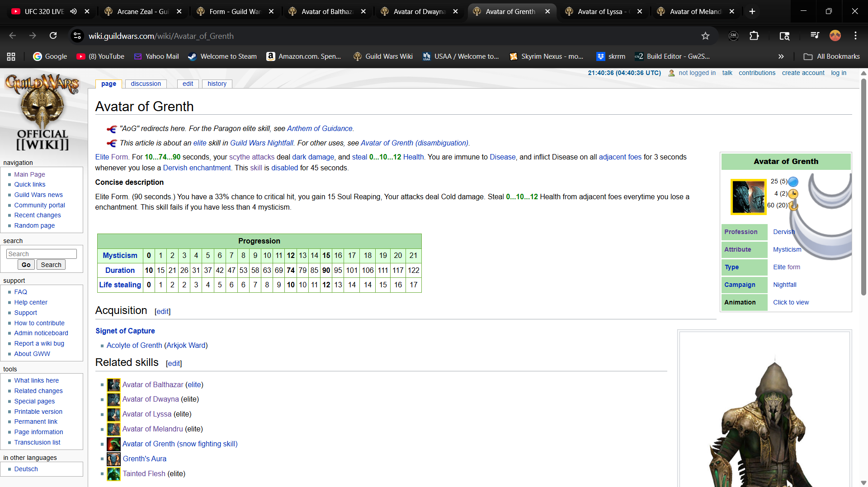
Task: Open Random page in navigation sidebar
Action: pyautogui.click(x=34, y=226)
